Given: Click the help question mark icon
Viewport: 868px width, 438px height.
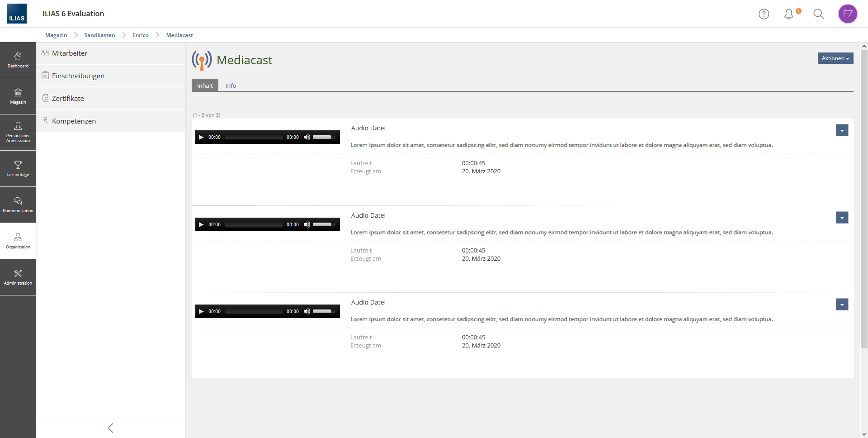Looking at the screenshot, I should click(x=764, y=14).
